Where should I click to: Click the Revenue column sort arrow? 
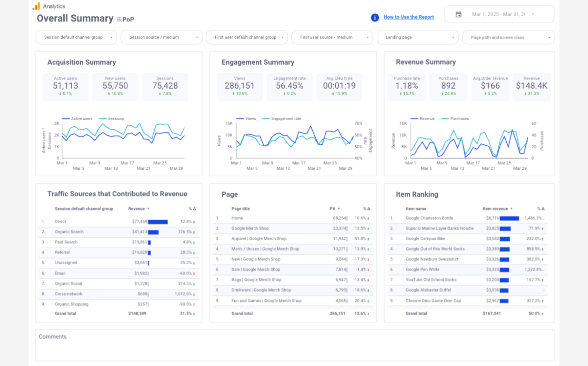[x=148, y=209]
